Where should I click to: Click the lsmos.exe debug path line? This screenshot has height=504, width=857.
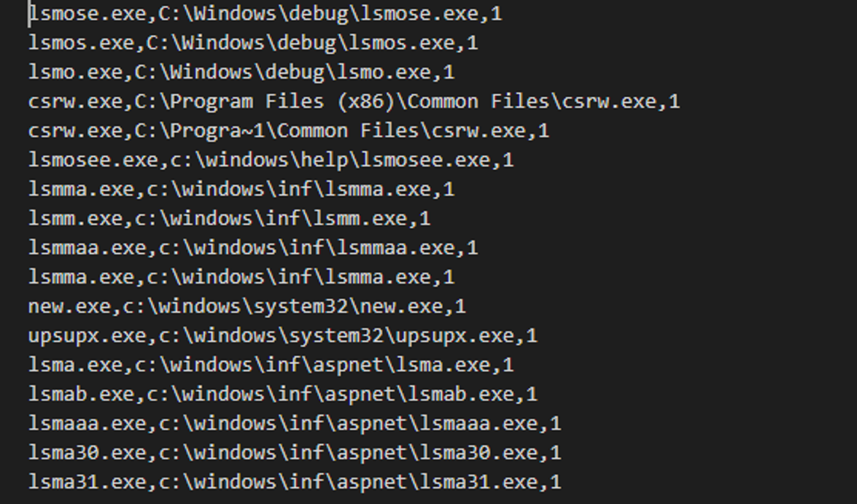253,42
